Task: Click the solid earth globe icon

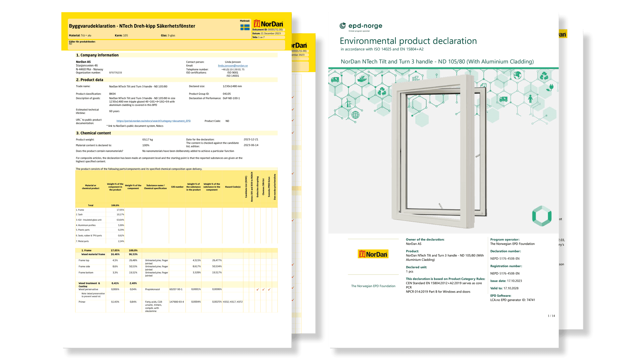Action: 517,75
